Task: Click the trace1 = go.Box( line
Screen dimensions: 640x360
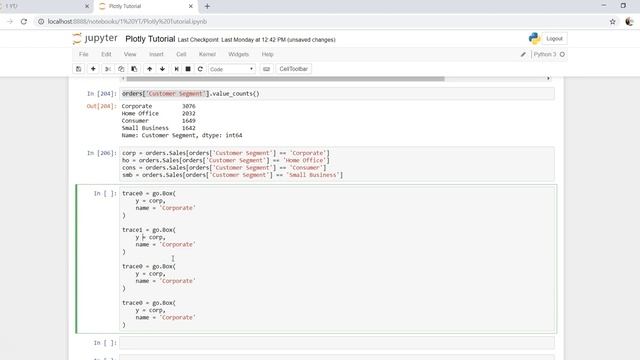Action: pos(149,230)
